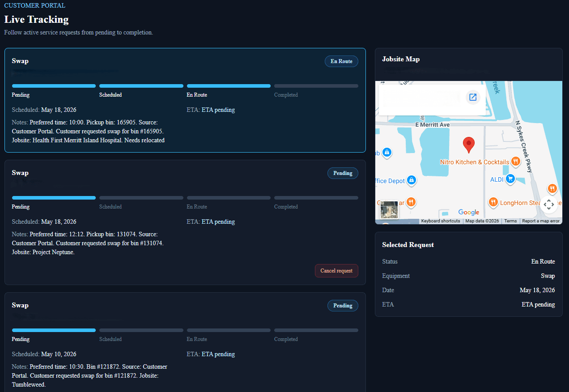Viewport: 569px width, 392px height.
Task: Open the map camera controls
Action: coord(549,204)
